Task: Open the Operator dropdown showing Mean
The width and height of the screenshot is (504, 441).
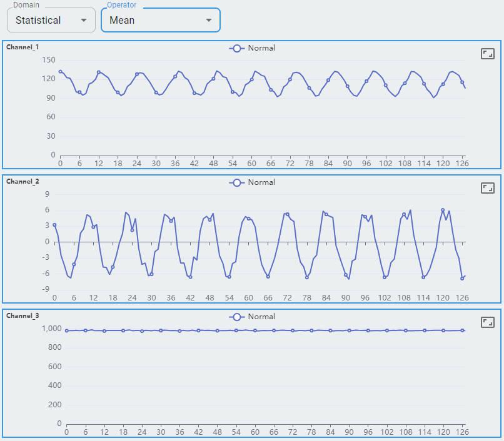Action: pos(161,20)
